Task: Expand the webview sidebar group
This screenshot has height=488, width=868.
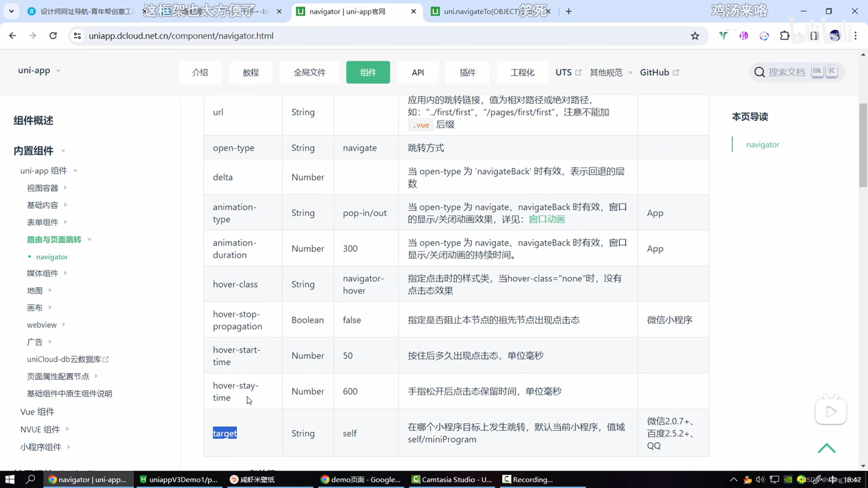Action: (x=46, y=324)
